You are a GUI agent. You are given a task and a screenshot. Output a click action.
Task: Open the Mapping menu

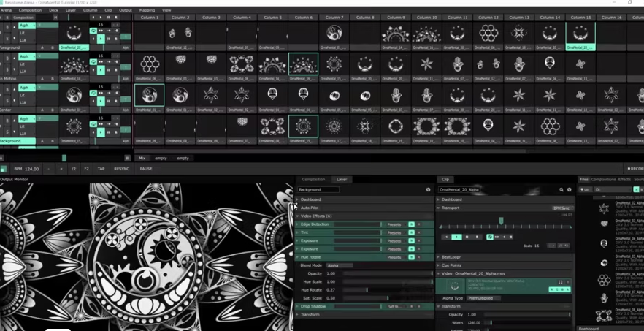pyautogui.click(x=147, y=10)
